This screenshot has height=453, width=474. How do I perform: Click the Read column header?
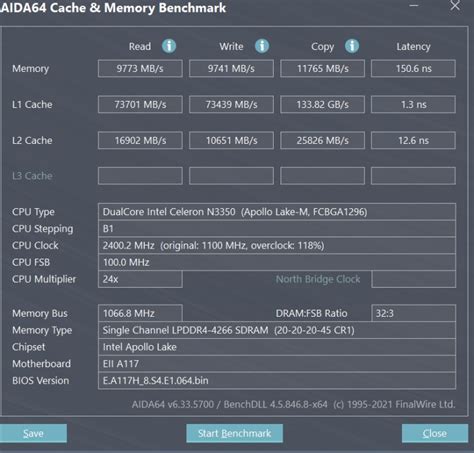140,46
